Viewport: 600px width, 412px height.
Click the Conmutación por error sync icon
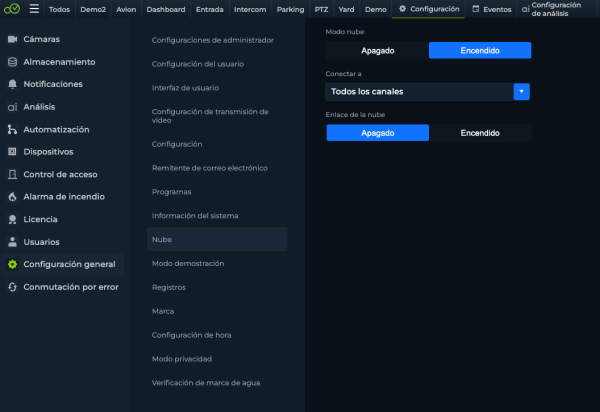[12, 287]
